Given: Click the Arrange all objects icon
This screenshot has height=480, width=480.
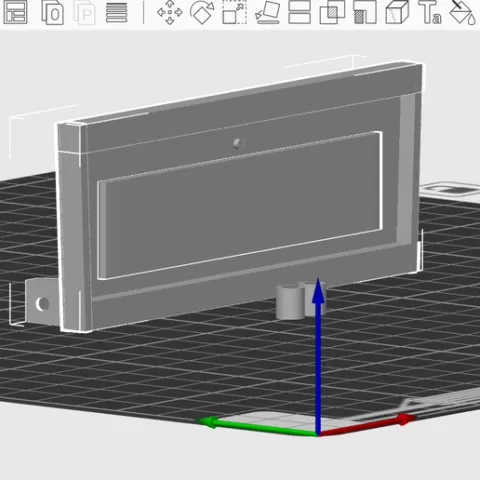Looking at the screenshot, I should point(15,12).
